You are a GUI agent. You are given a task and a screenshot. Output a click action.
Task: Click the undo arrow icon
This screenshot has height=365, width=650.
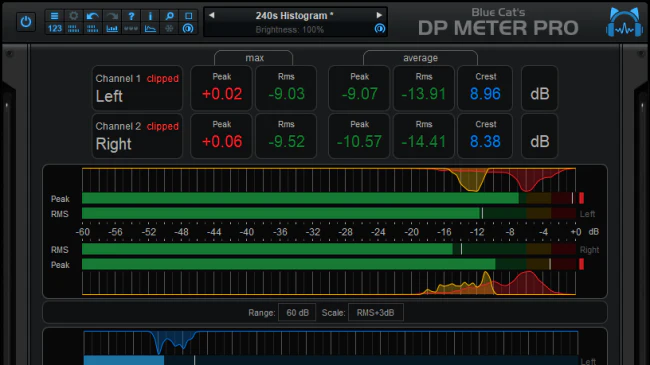92,16
